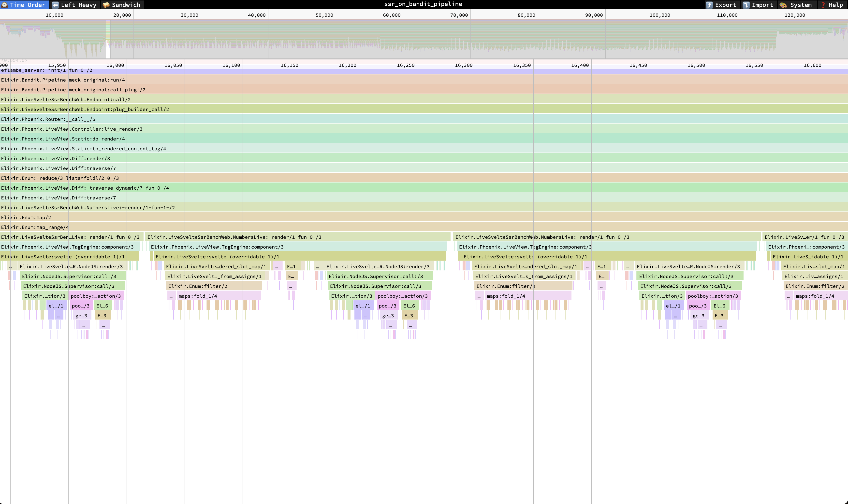This screenshot has width=848, height=504.
Task: Select the LiveView.Static:do_render/4 frame
Action: tap(424, 139)
